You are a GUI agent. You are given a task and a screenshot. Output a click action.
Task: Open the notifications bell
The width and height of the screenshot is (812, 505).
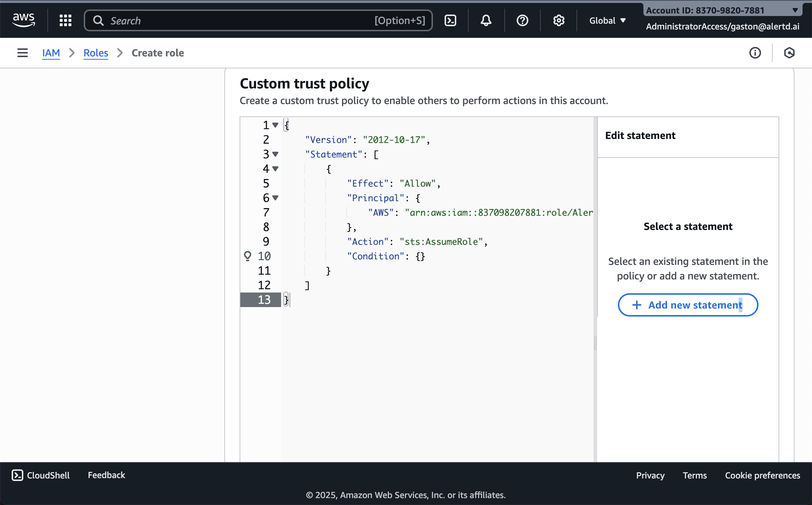[x=485, y=20]
